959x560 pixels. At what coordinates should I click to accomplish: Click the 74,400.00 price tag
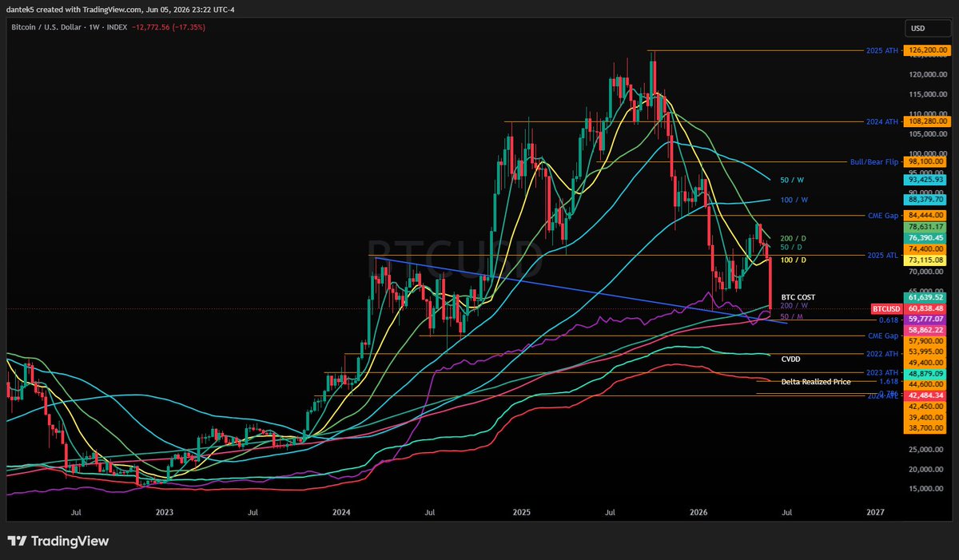(926, 249)
